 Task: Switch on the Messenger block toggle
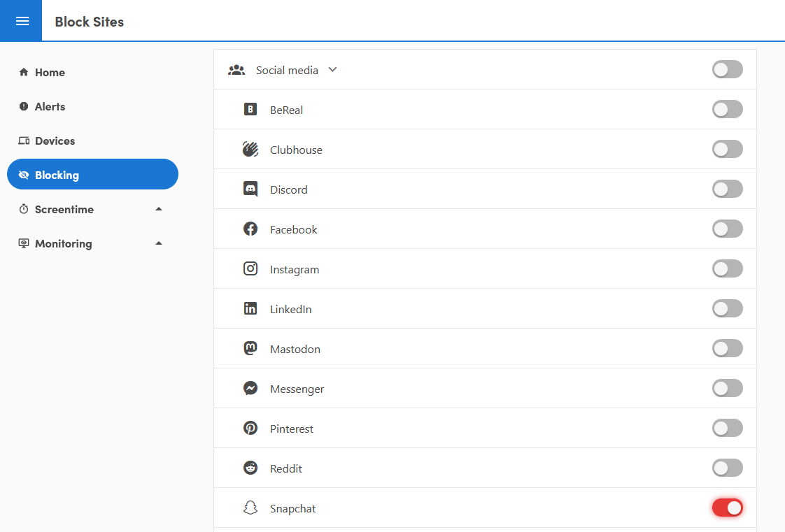coord(728,388)
